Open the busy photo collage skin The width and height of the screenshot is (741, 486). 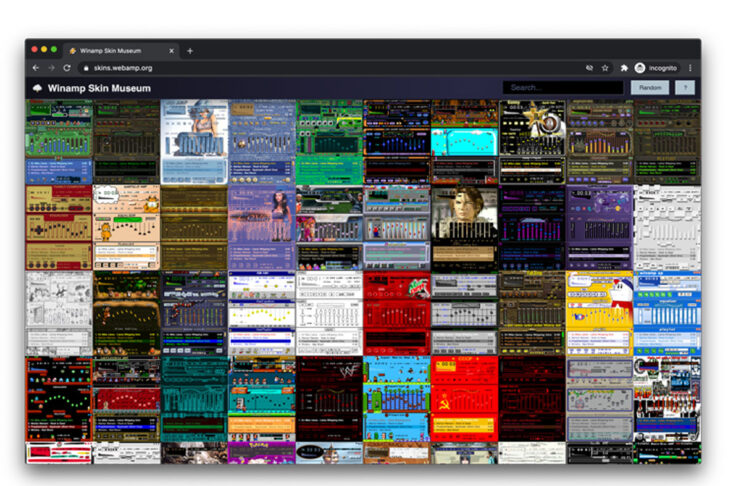click(667, 399)
